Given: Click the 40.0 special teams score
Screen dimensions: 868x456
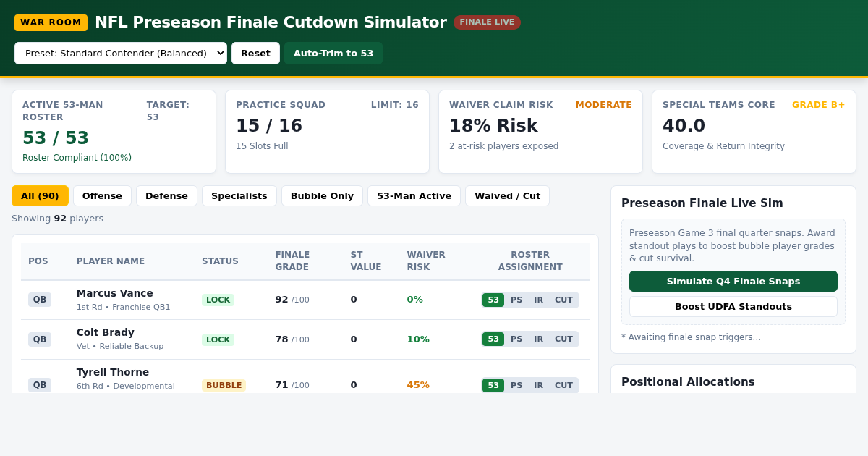Looking at the screenshot, I should pos(684,126).
